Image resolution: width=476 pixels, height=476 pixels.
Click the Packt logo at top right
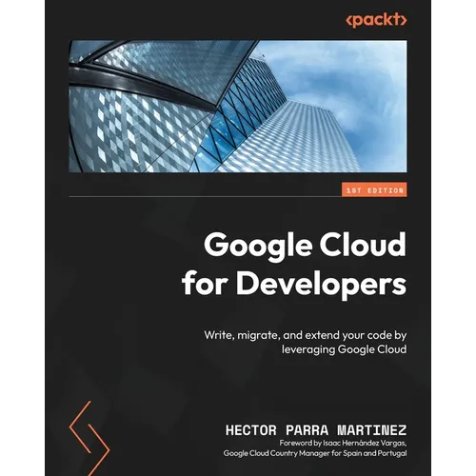click(x=376, y=20)
